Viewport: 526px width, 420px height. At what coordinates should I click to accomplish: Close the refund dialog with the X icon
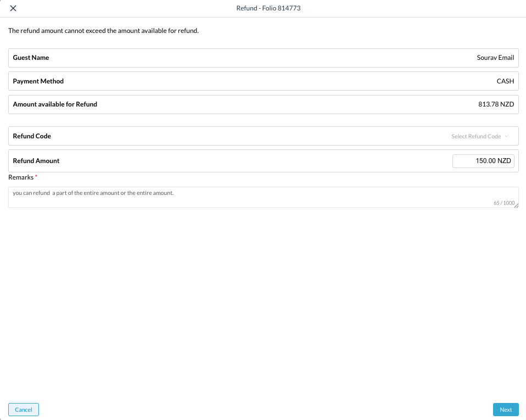[x=13, y=8]
